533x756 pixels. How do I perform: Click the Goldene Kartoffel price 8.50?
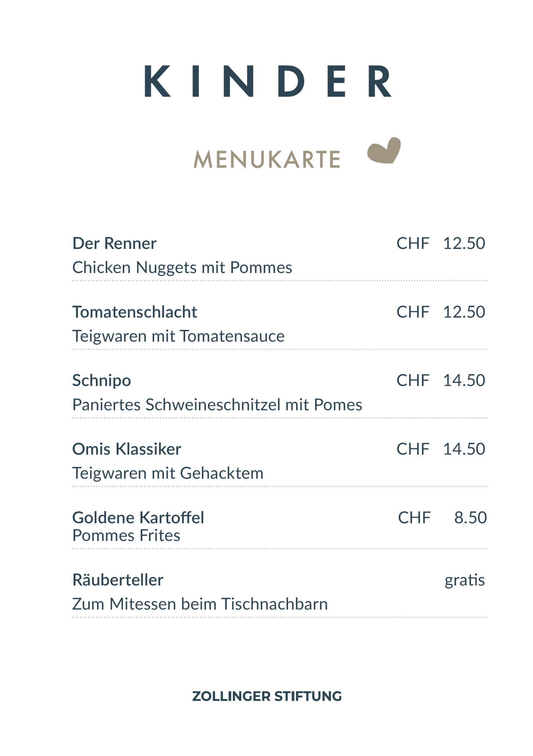470,518
